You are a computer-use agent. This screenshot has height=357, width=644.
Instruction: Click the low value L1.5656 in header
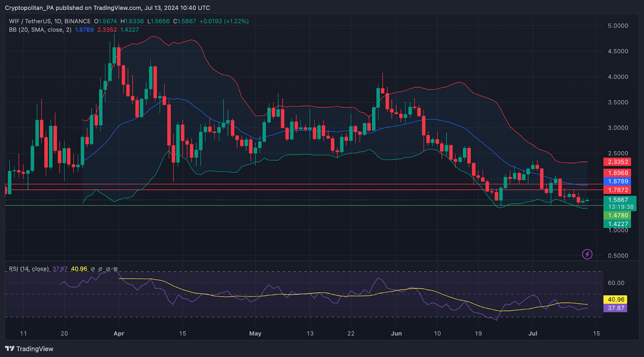pos(158,21)
